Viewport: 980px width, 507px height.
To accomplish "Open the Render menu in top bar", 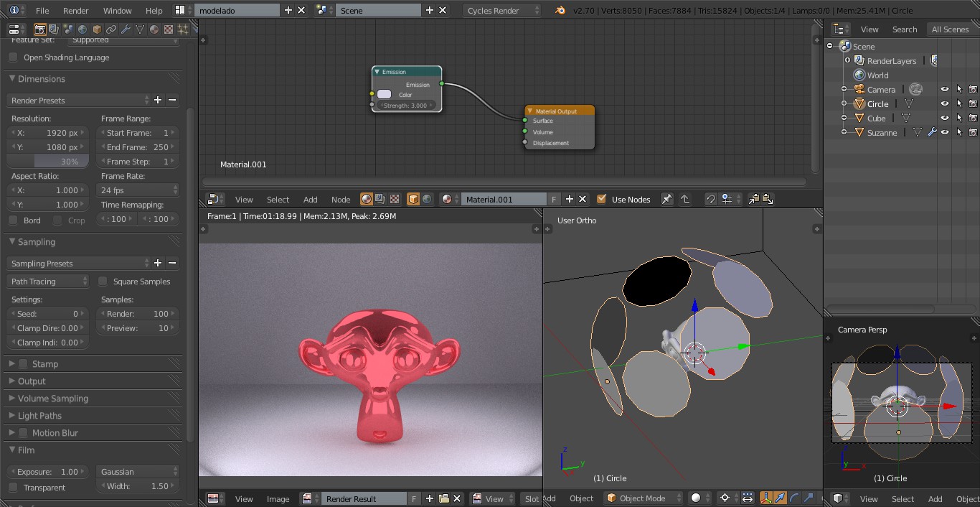I will pos(76,11).
